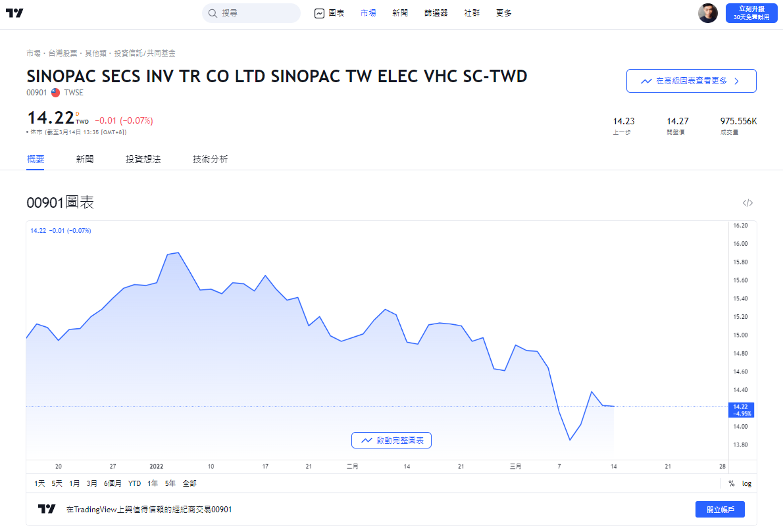
Task: Click the 14.27 opening price value
Action: [678, 121]
